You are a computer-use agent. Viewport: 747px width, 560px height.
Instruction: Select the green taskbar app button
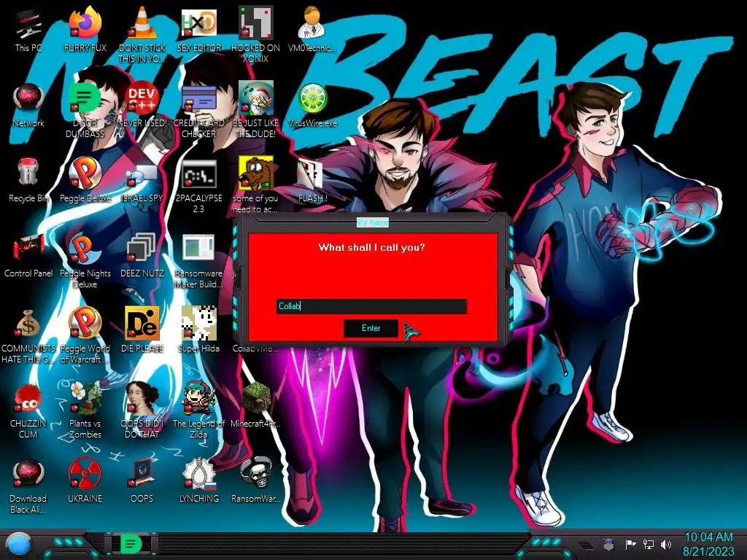click(x=131, y=544)
